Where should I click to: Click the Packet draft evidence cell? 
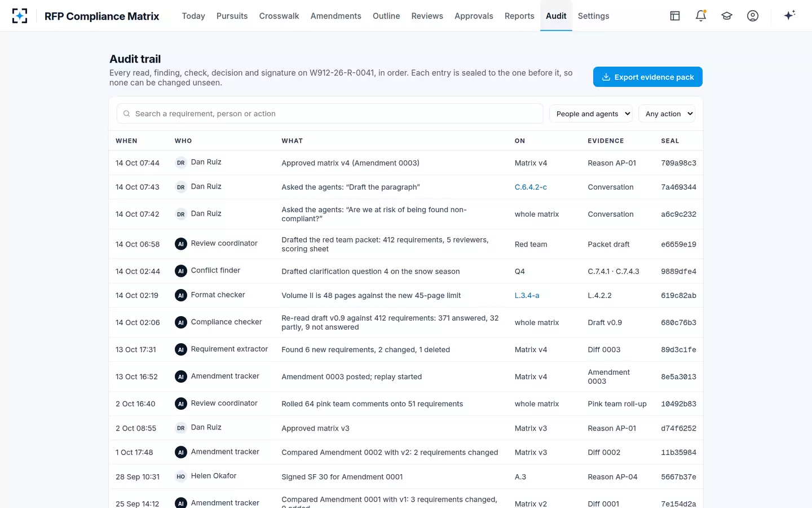coord(608,244)
